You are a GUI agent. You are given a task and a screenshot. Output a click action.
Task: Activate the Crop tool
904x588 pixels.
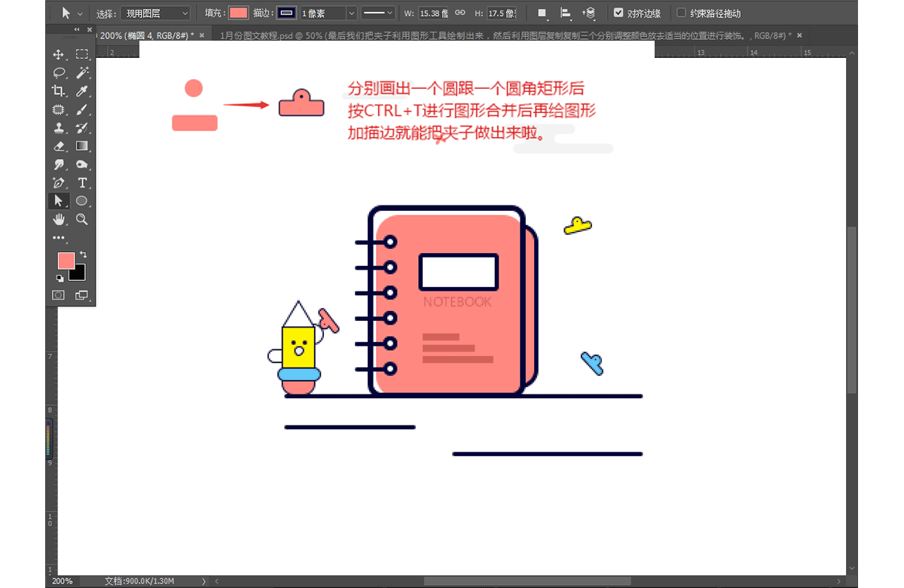tap(59, 91)
